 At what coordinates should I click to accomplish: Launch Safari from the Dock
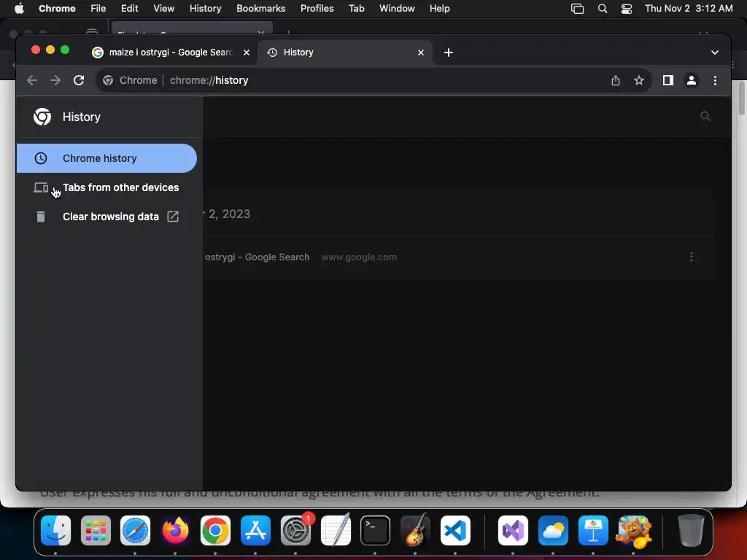[135, 531]
